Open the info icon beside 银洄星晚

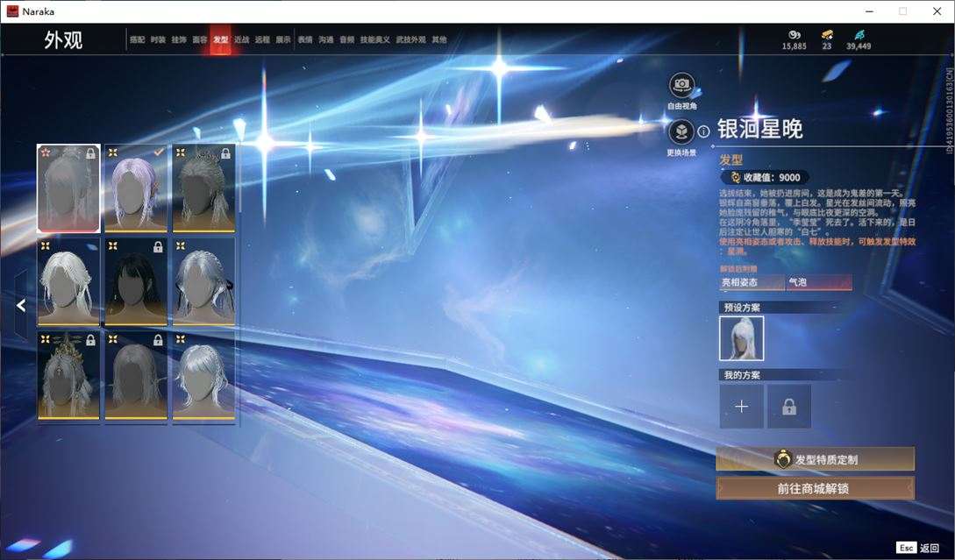(x=703, y=131)
